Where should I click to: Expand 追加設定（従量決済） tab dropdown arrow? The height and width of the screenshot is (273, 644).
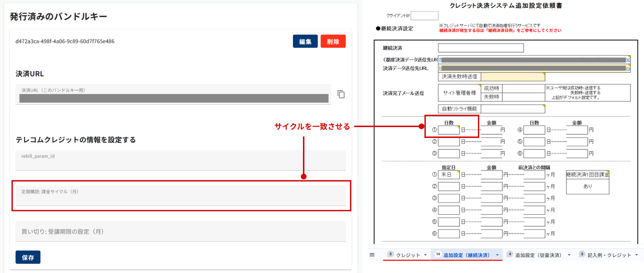(569, 255)
